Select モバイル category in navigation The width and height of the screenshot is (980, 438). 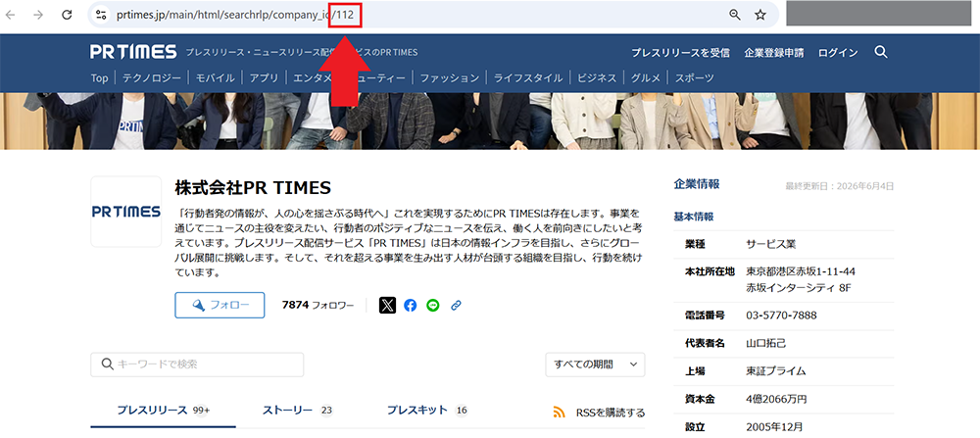click(215, 78)
